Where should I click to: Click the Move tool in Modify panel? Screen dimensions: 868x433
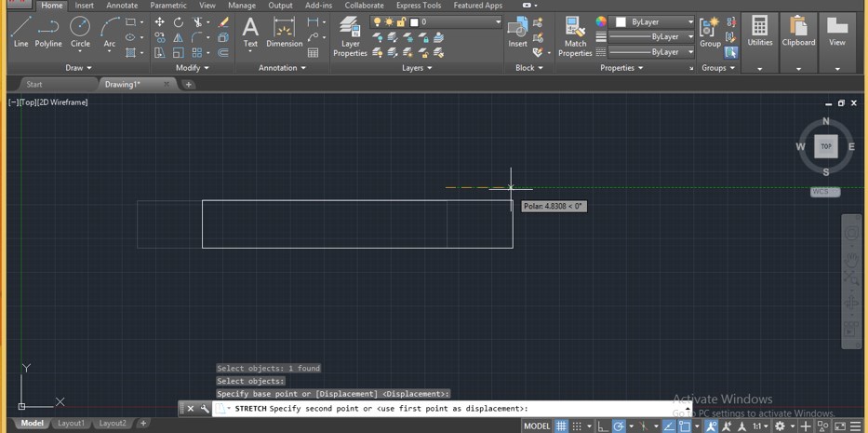(x=160, y=22)
